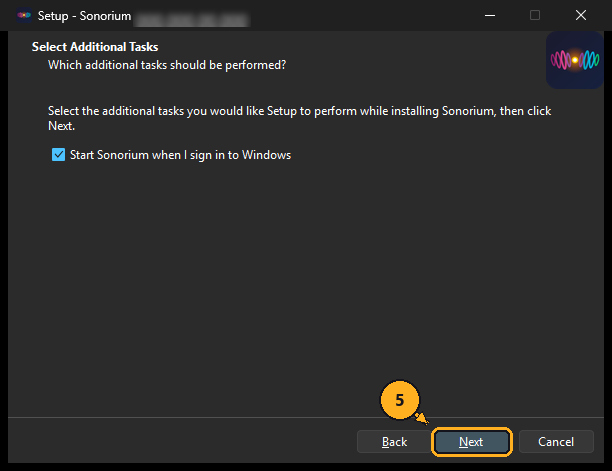Click the Sonorium icon in the title bar
Screen dimensions: 612x471
[24, 16]
